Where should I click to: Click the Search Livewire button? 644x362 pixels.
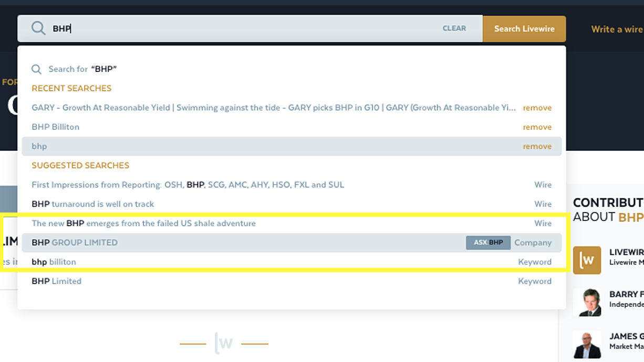(x=524, y=29)
